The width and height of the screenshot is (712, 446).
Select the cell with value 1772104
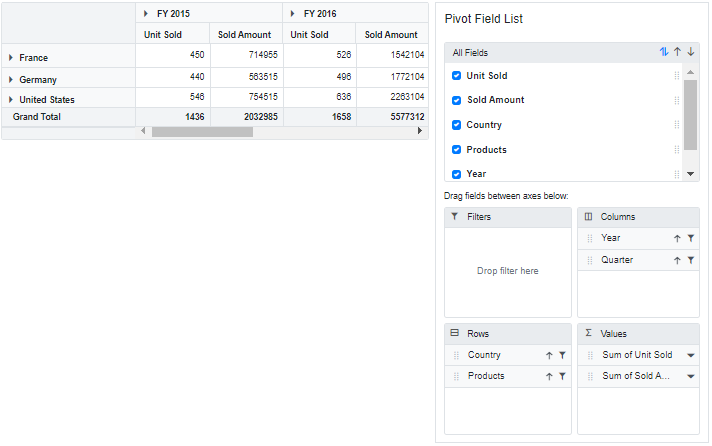coord(392,77)
